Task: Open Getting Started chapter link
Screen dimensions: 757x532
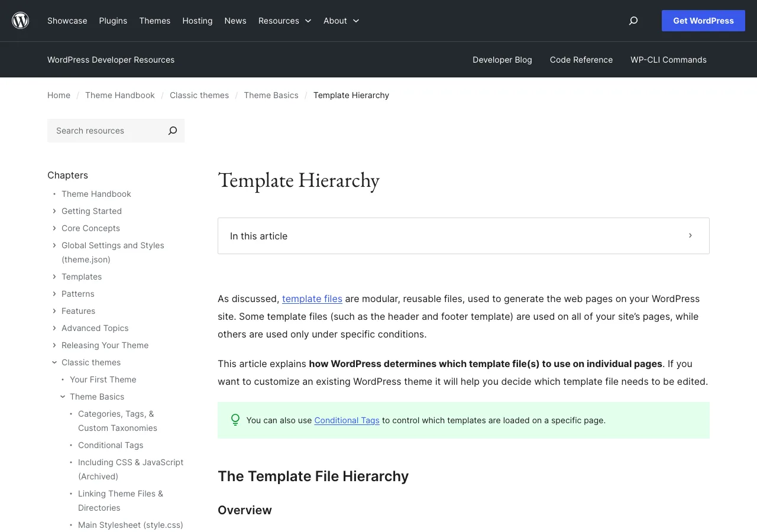Action: click(x=92, y=211)
